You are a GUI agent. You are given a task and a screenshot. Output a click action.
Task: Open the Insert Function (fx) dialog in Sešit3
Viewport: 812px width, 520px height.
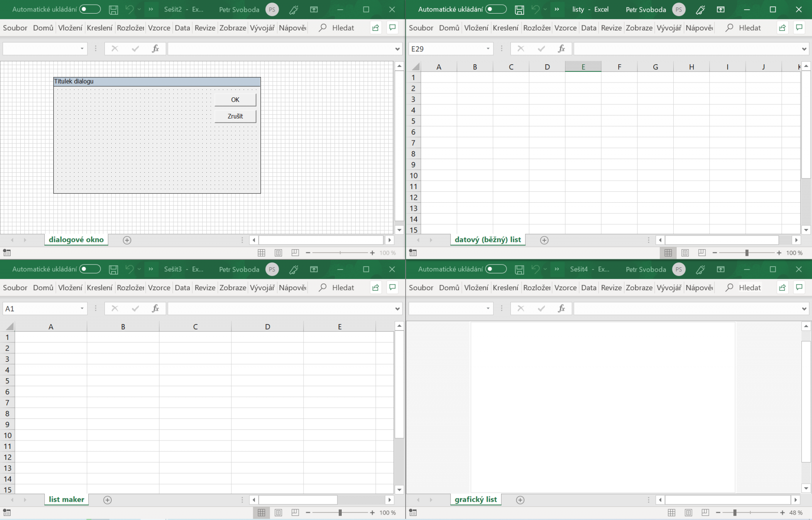click(x=155, y=308)
